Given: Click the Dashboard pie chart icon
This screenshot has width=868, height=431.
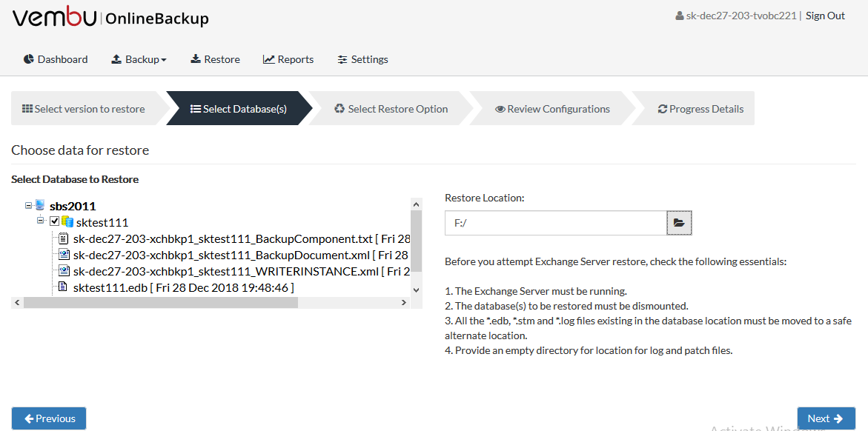Looking at the screenshot, I should pos(29,59).
